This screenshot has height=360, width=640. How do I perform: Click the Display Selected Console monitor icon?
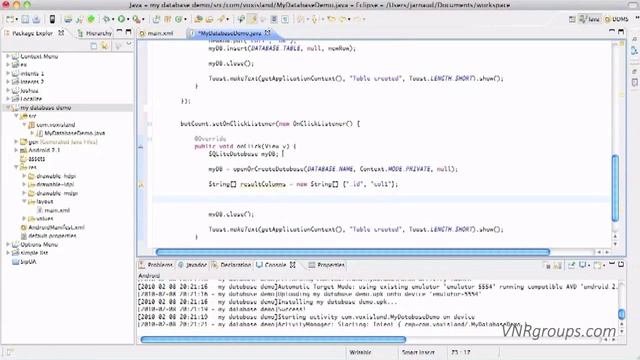coord(583,265)
